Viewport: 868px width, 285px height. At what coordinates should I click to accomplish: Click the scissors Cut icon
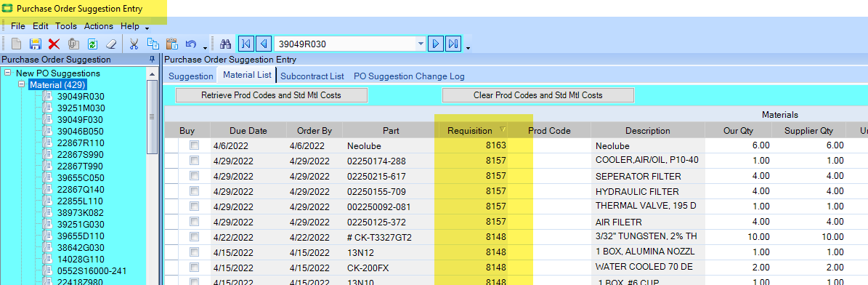click(x=134, y=44)
